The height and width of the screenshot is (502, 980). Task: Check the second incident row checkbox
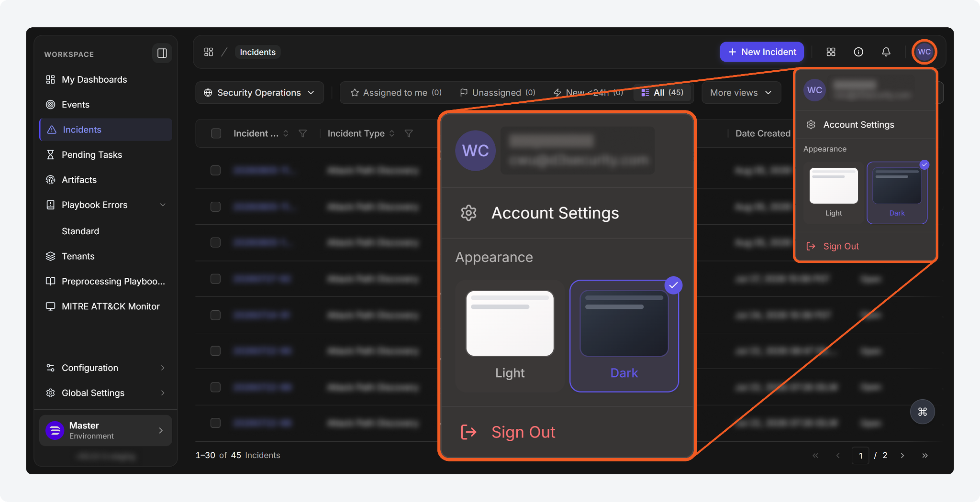(215, 207)
